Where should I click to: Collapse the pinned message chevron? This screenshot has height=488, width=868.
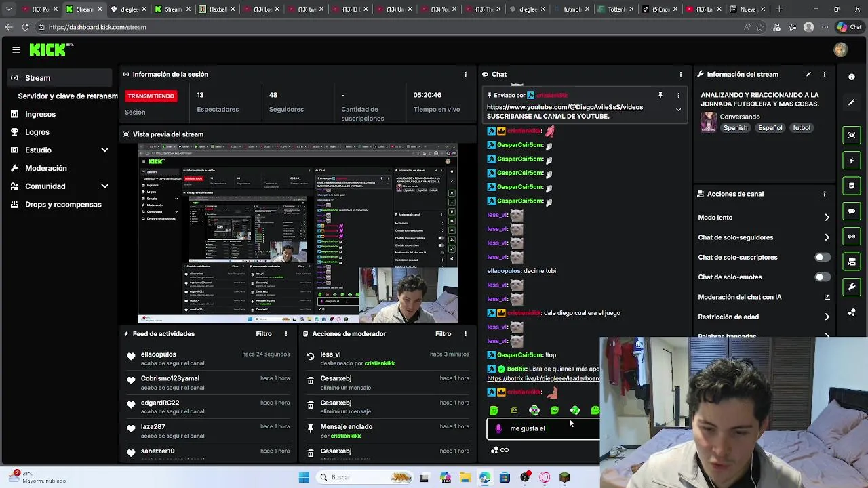[678, 110]
